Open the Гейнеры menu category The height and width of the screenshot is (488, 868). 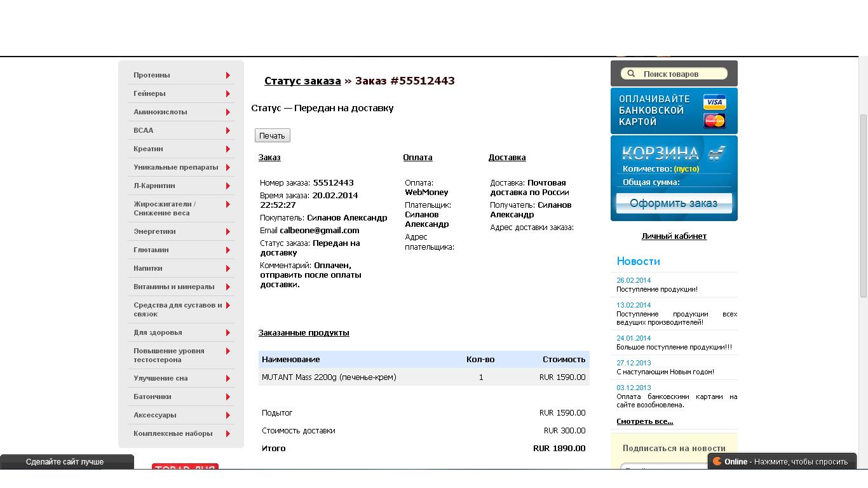click(x=149, y=93)
